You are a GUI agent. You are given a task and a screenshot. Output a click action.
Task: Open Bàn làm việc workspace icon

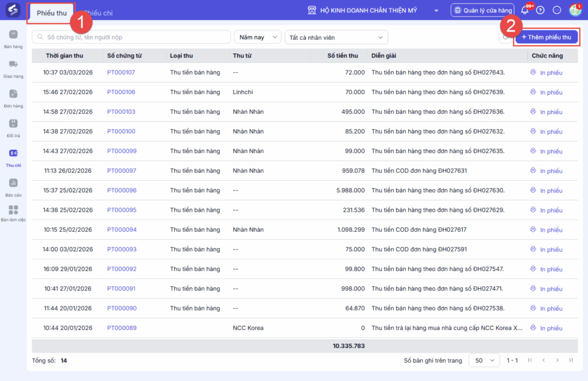(13, 213)
